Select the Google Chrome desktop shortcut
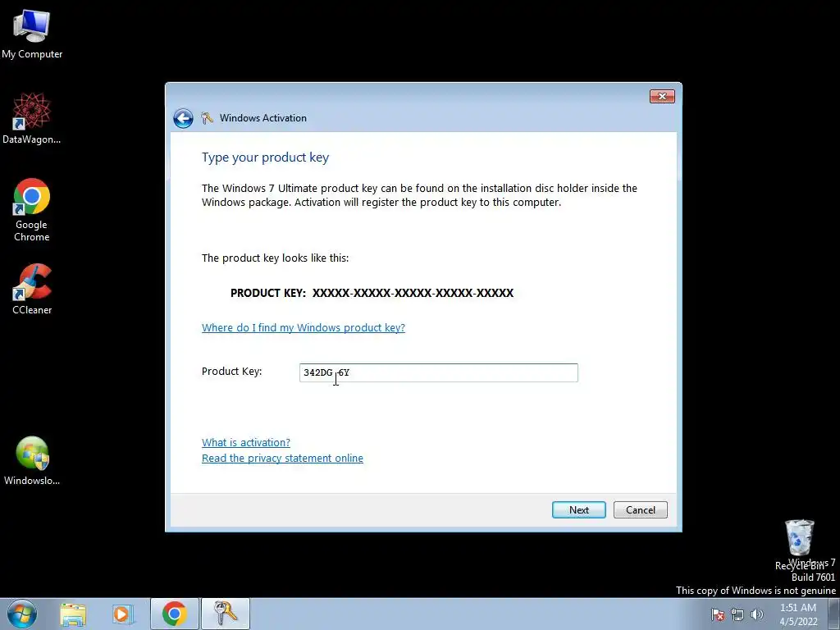840x630 pixels. pyautogui.click(x=32, y=209)
